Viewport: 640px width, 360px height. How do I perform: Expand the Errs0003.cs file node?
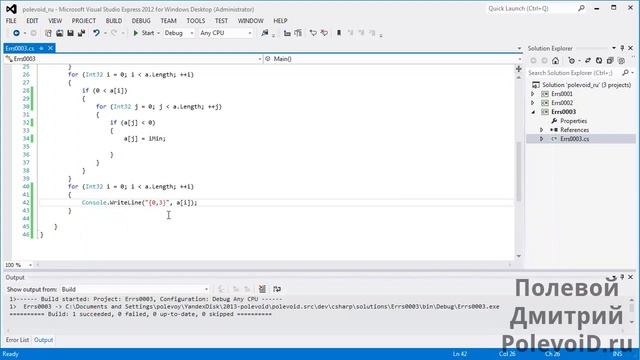(541, 139)
